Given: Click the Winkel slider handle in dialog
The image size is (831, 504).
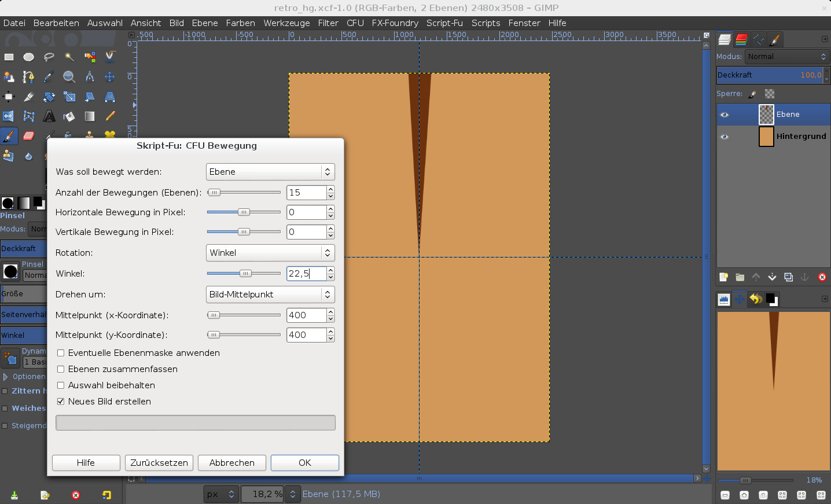Looking at the screenshot, I should tap(245, 274).
